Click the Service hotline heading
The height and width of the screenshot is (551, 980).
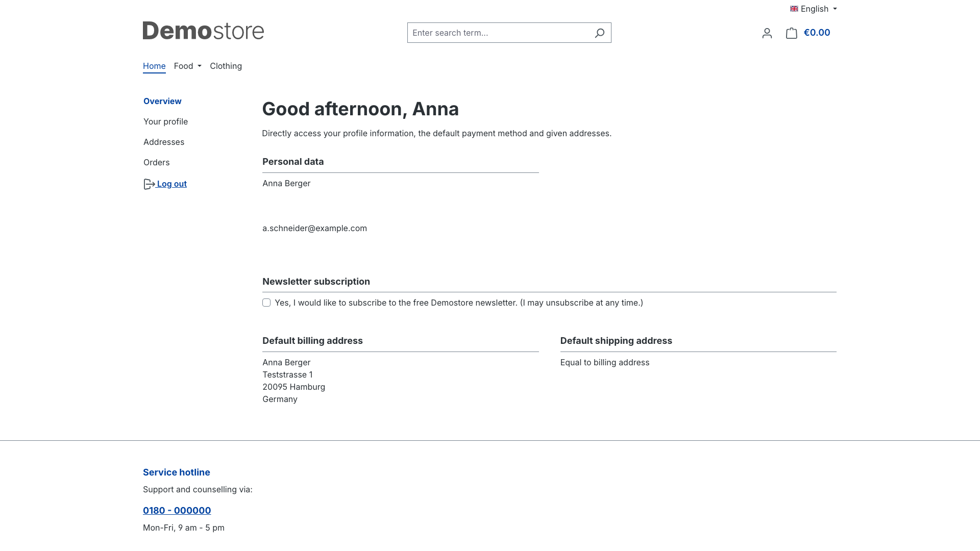pyautogui.click(x=177, y=472)
